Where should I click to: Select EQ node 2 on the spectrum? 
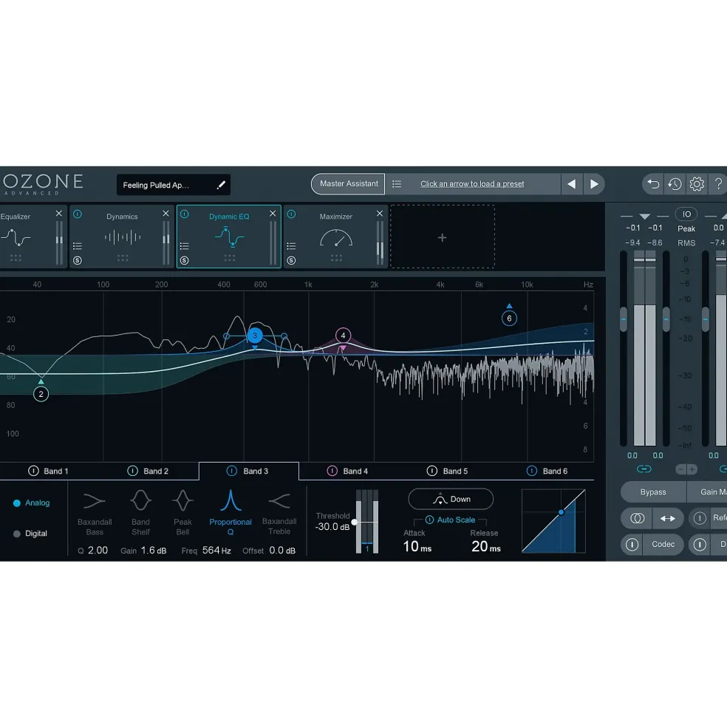[x=41, y=394]
